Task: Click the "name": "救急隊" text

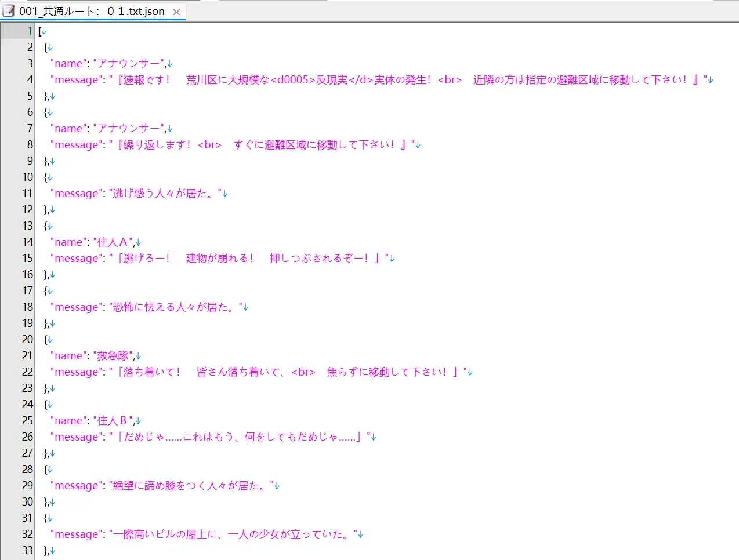Action: click(x=92, y=356)
